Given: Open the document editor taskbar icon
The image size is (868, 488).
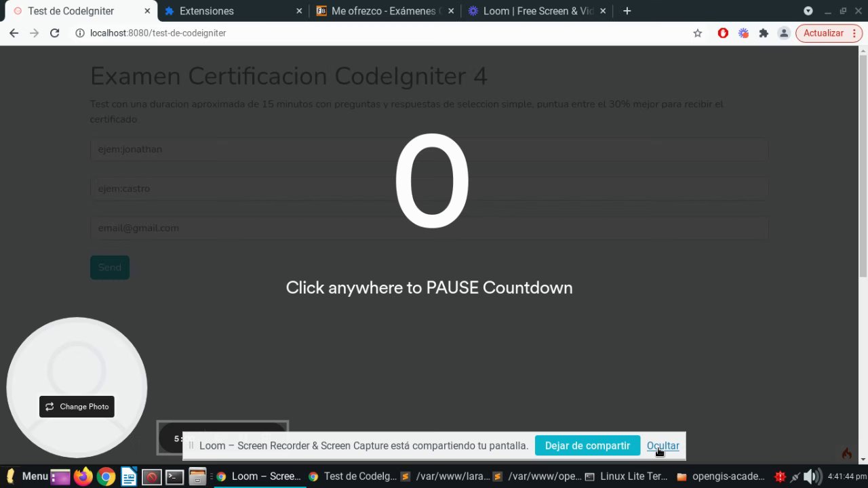Looking at the screenshot, I should [129, 476].
